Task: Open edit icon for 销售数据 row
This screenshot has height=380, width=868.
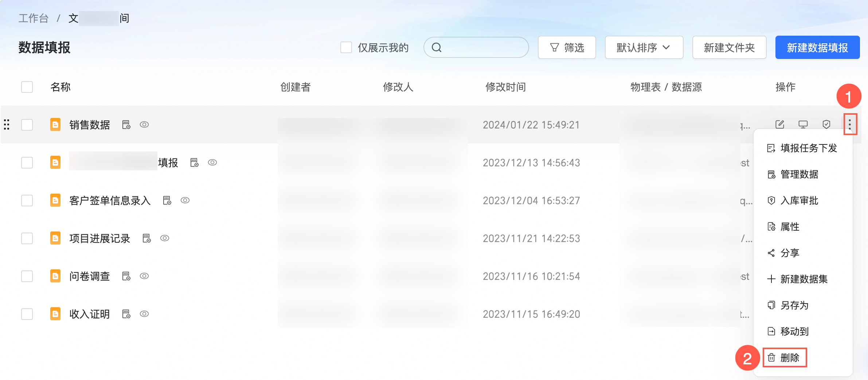Action: point(780,124)
